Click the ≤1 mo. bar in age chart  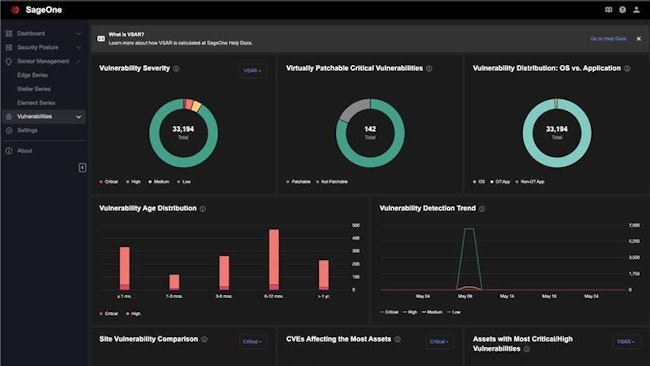(x=125, y=268)
